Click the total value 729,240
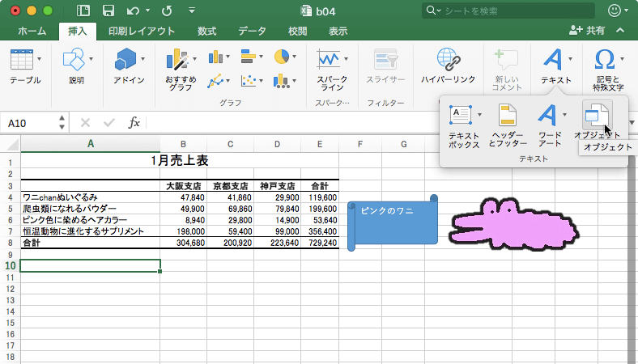638x364 pixels. point(320,243)
